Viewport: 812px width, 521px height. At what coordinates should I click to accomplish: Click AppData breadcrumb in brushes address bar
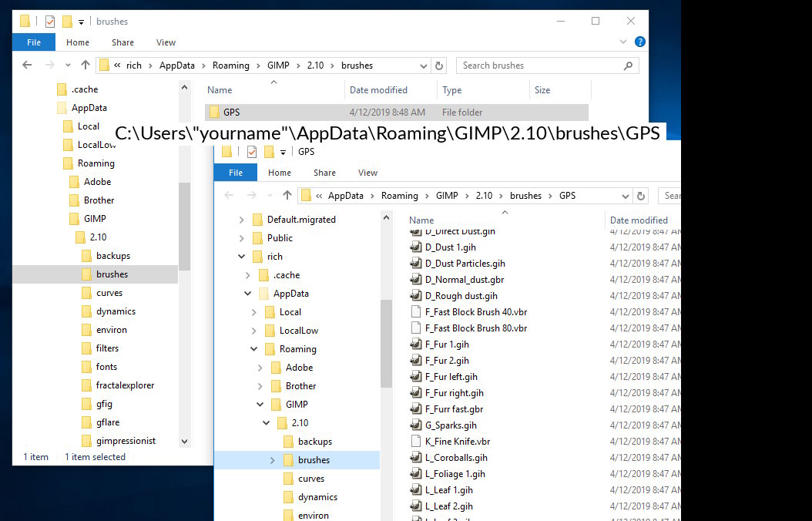pyautogui.click(x=177, y=66)
